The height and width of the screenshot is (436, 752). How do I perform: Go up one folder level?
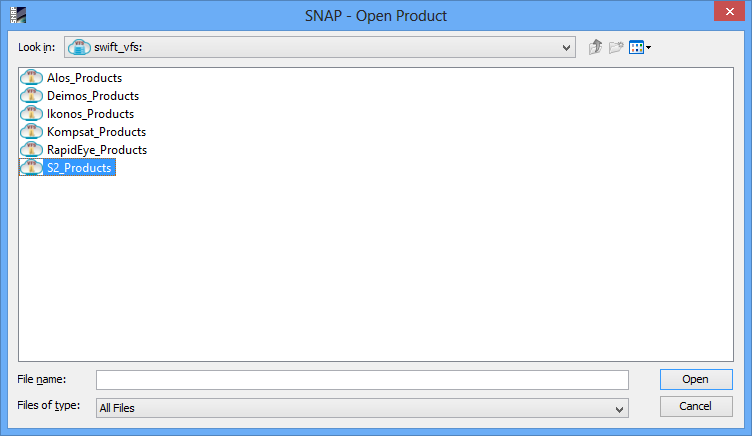(x=595, y=47)
